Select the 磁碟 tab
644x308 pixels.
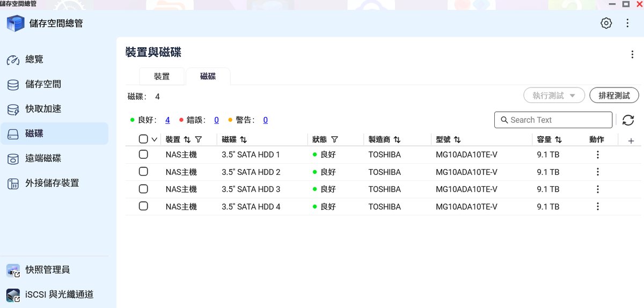coord(208,77)
